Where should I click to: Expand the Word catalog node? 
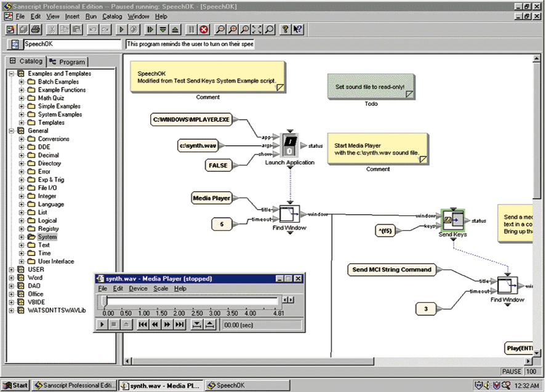pyautogui.click(x=12, y=278)
